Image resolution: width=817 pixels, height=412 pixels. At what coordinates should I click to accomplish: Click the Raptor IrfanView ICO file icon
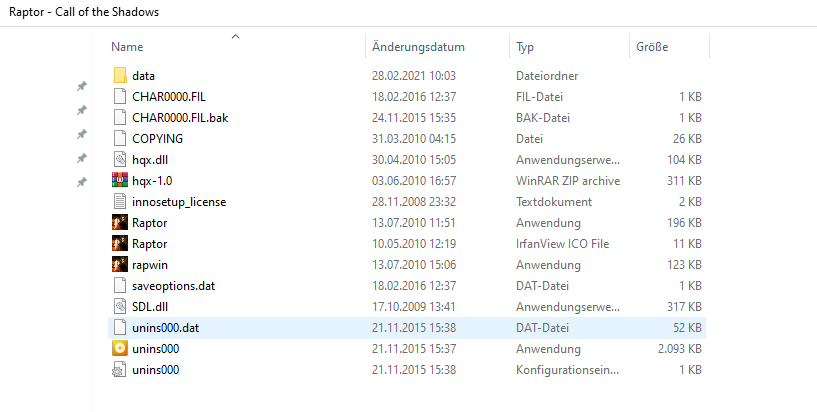[120, 243]
